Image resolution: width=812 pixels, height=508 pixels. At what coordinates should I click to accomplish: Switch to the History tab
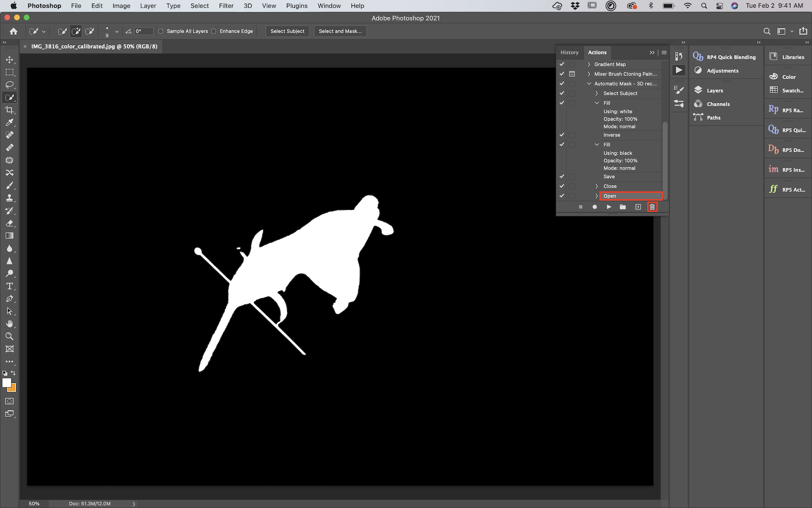click(569, 52)
